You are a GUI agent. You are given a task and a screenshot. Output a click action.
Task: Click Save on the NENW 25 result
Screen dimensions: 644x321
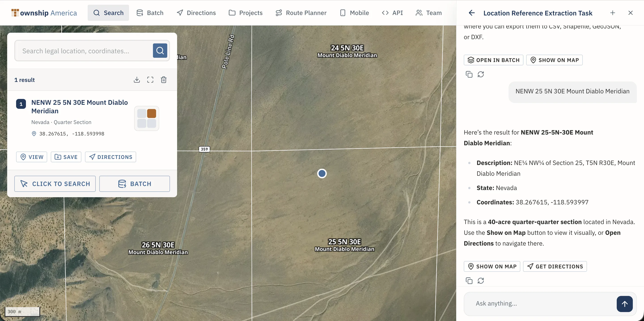(x=66, y=157)
